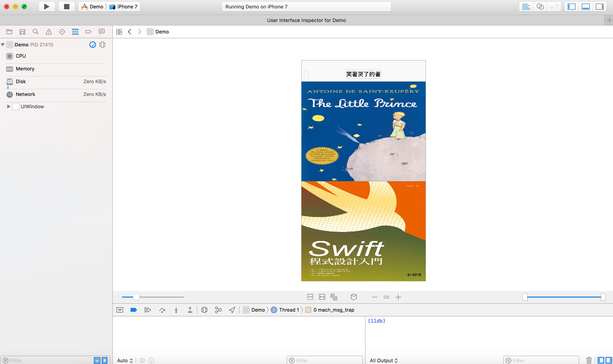Hide the debug area with its toggle

click(x=120, y=310)
